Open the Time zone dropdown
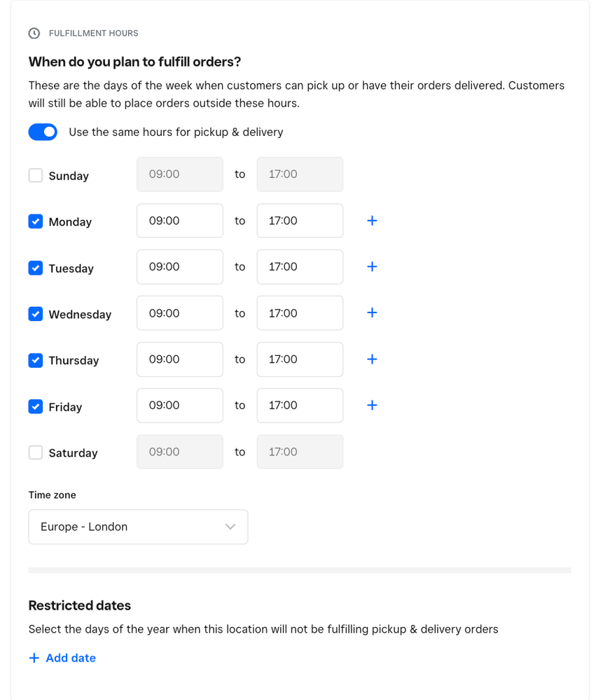This screenshot has width=610, height=700. click(x=138, y=527)
